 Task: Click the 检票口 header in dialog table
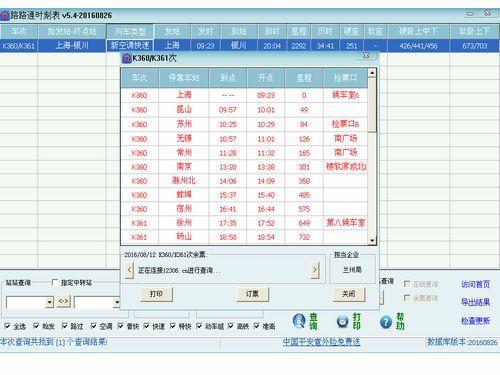pyautogui.click(x=345, y=78)
